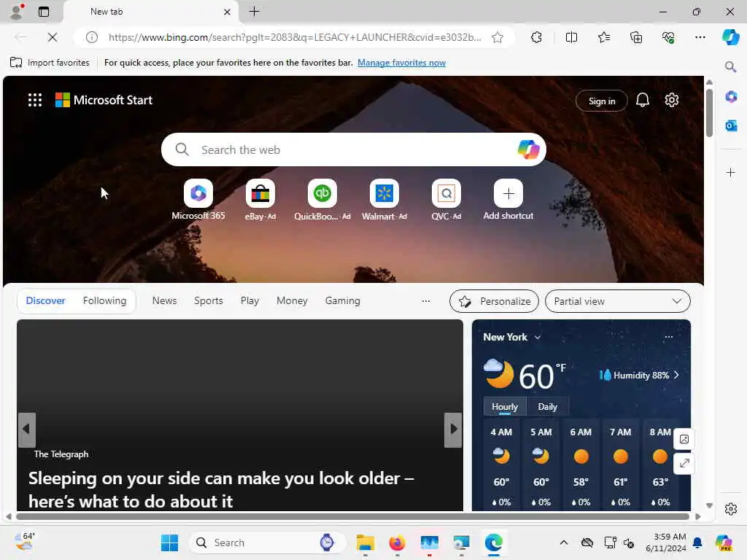747x560 pixels.
Task: Open Copilot in the Edge toolbar
Action: (730, 37)
